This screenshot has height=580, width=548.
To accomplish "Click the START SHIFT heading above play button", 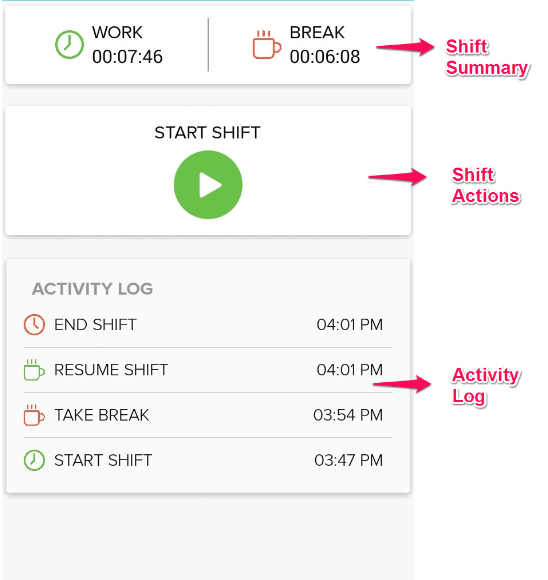I will [208, 132].
